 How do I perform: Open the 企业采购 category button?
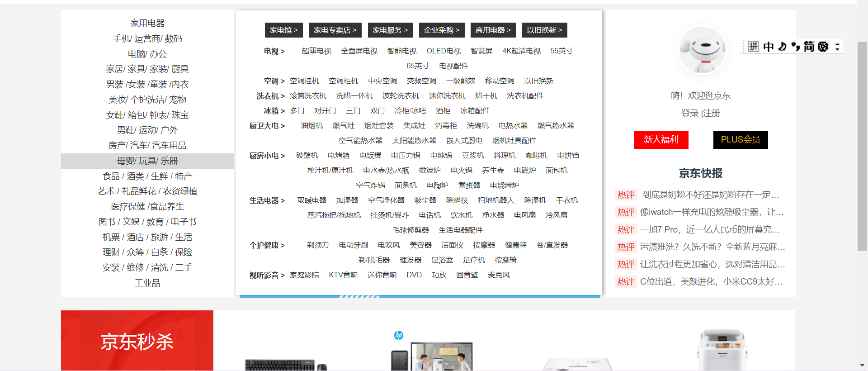click(442, 30)
